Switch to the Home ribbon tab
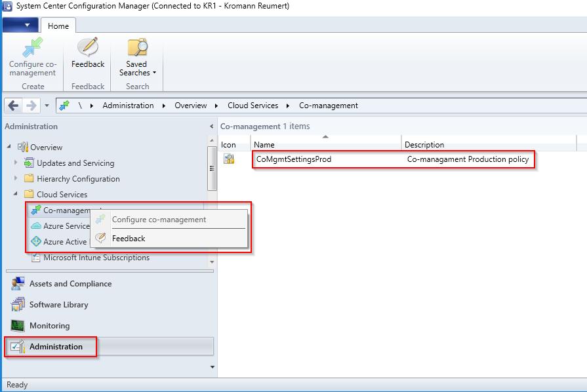The image size is (587, 392). tap(58, 26)
